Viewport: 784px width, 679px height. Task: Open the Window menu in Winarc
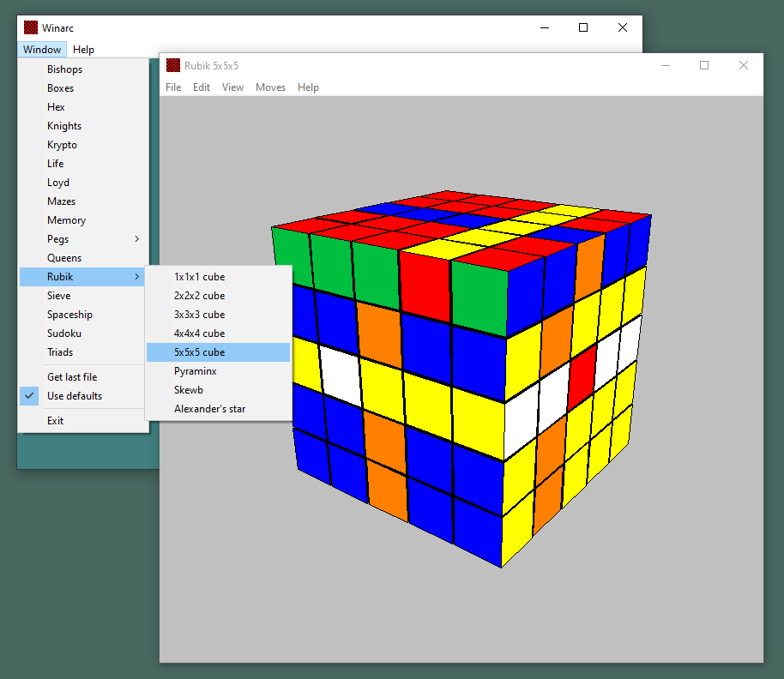[42, 50]
